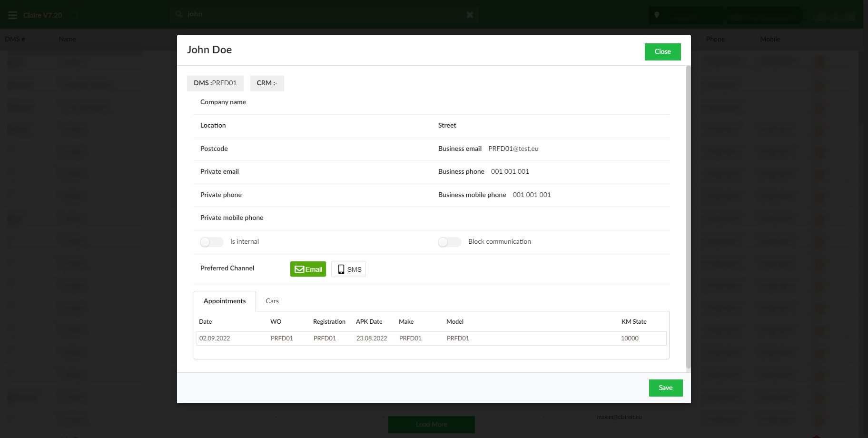The height and width of the screenshot is (438, 868).
Task: Click the KM State column header
Action: click(633, 322)
